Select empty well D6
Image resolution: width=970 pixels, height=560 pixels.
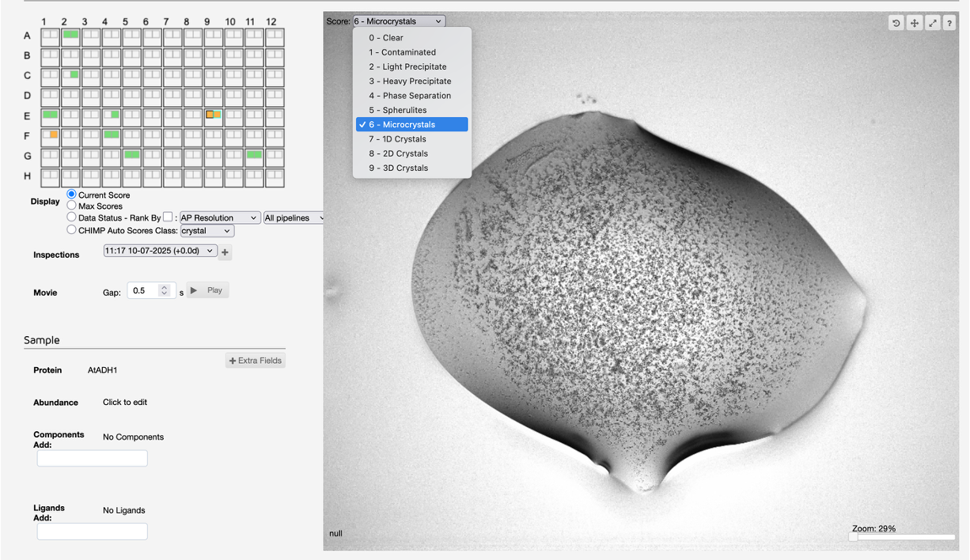(x=152, y=96)
